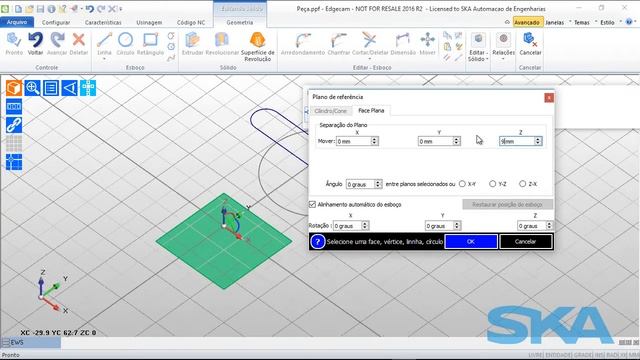Click the EWS status bar tab
Screen dimensions: 640x360
point(31,342)
